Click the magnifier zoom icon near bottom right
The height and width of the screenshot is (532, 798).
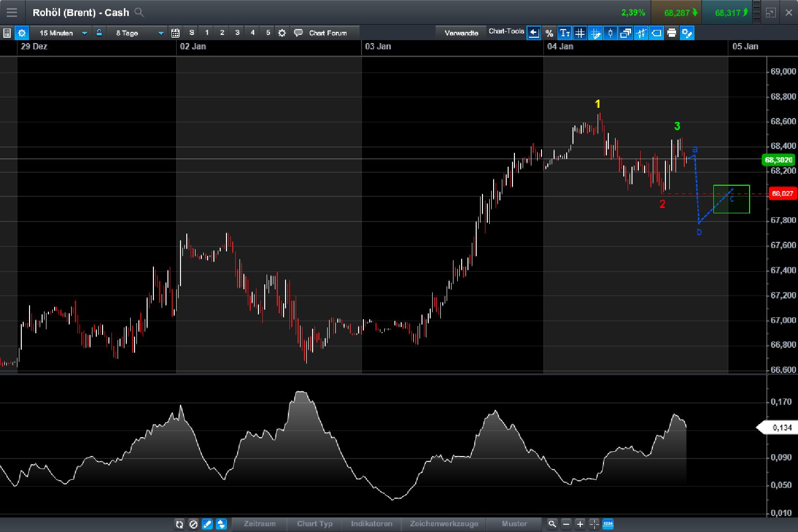552,524
